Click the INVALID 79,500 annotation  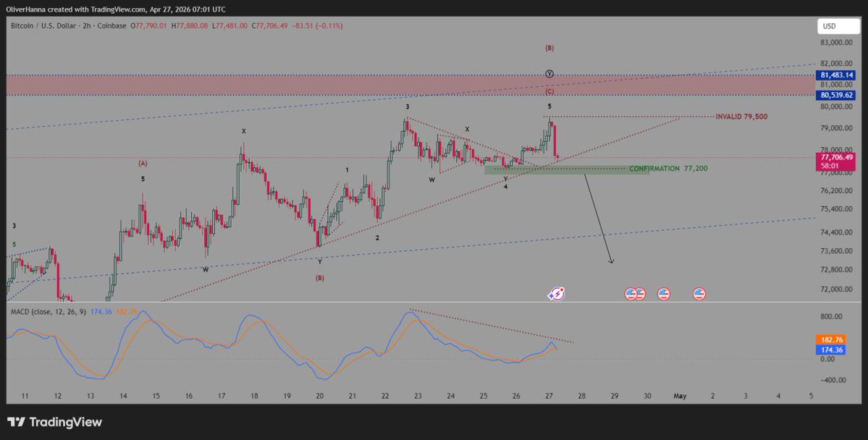click(x=741, y=116)
